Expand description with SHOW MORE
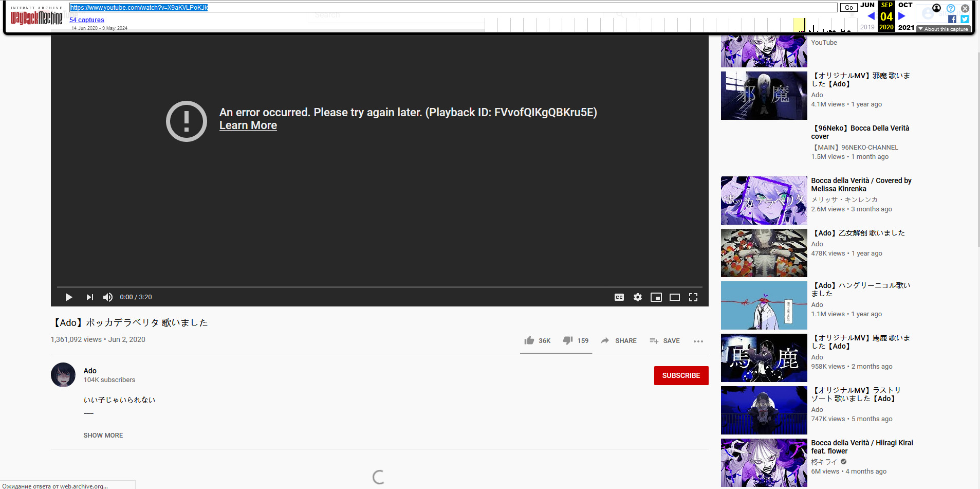Viewport: 980px width, 489px height. pyautogui.click(x=103, y=435)
